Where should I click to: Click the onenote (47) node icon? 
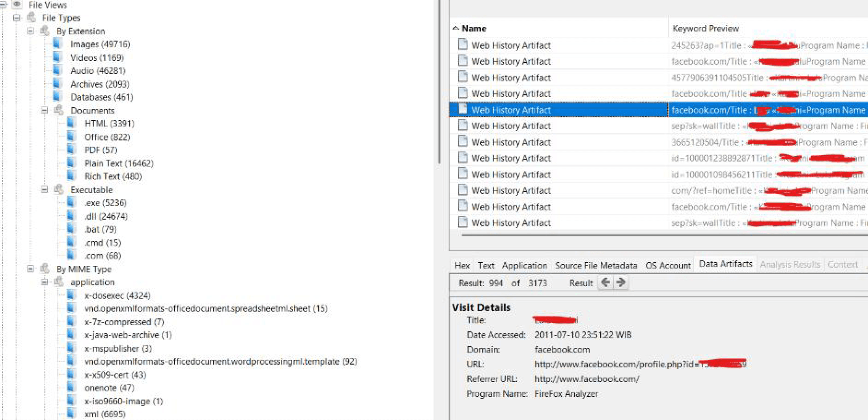(71, 387)
